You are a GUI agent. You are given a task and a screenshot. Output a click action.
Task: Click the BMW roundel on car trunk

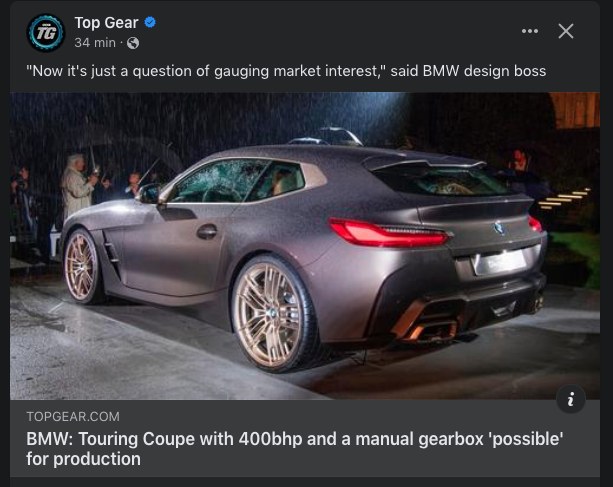pyautogui.click(x=498, y=227)
